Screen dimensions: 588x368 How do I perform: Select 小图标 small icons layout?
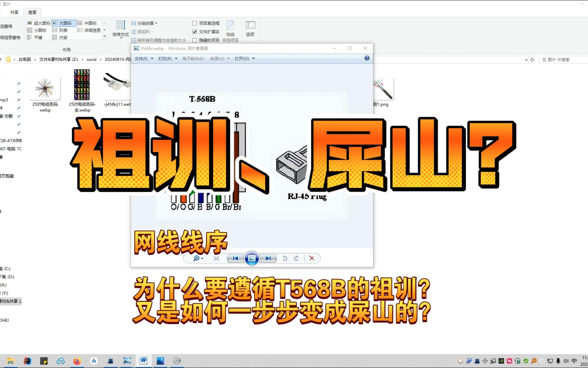37,30
